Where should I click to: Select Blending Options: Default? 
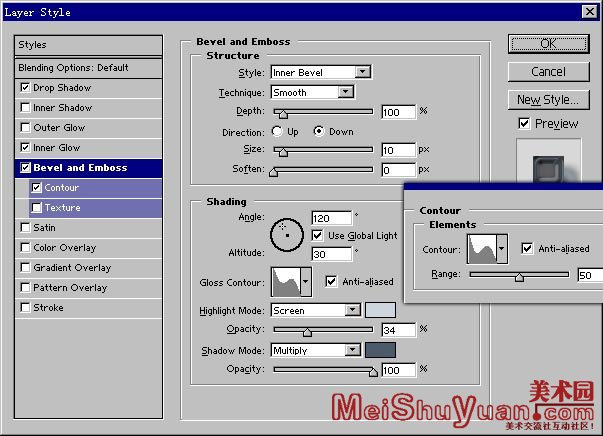click(88, 68)
